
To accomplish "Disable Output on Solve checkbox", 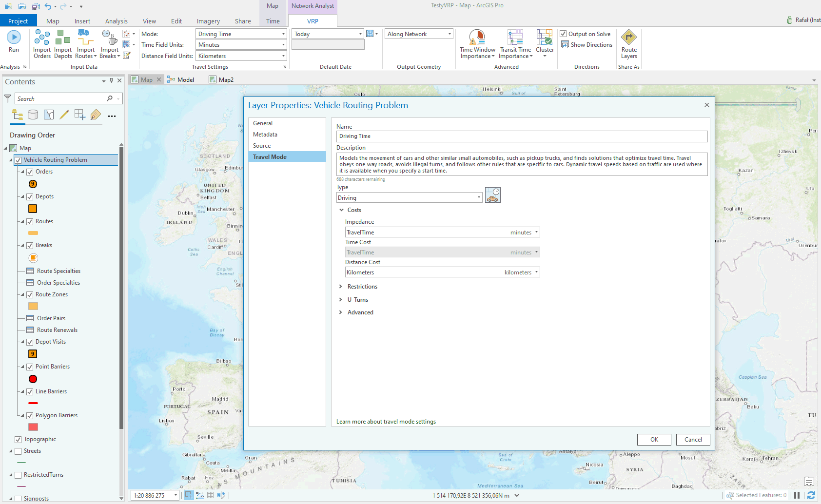I will tap(563, 34).
